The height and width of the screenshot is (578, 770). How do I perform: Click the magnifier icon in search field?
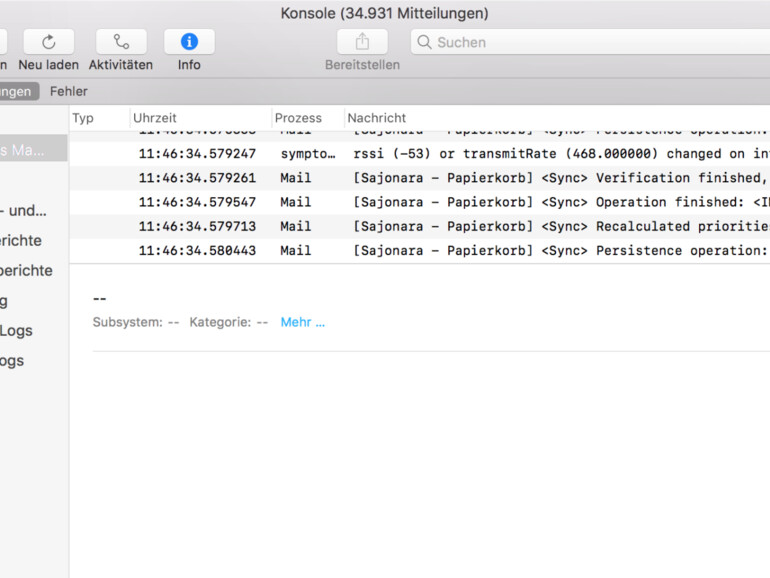click(424, 42)
